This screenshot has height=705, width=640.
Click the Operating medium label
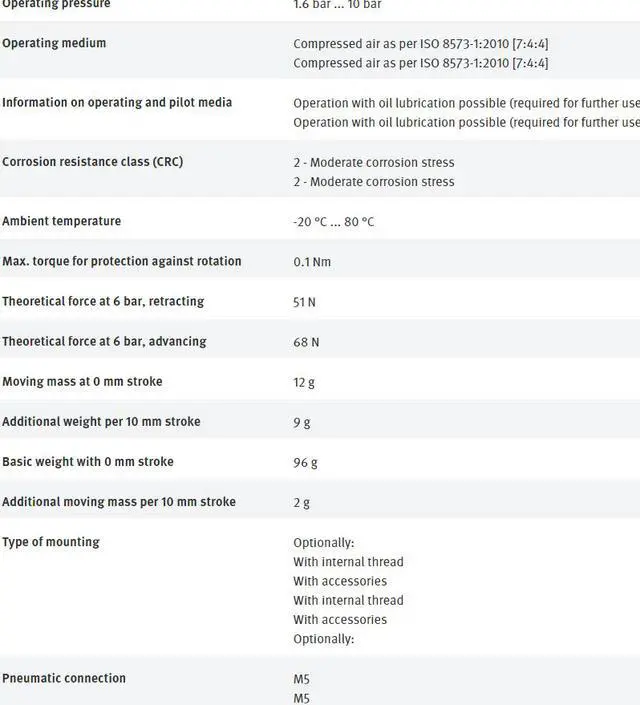point(54,43)
